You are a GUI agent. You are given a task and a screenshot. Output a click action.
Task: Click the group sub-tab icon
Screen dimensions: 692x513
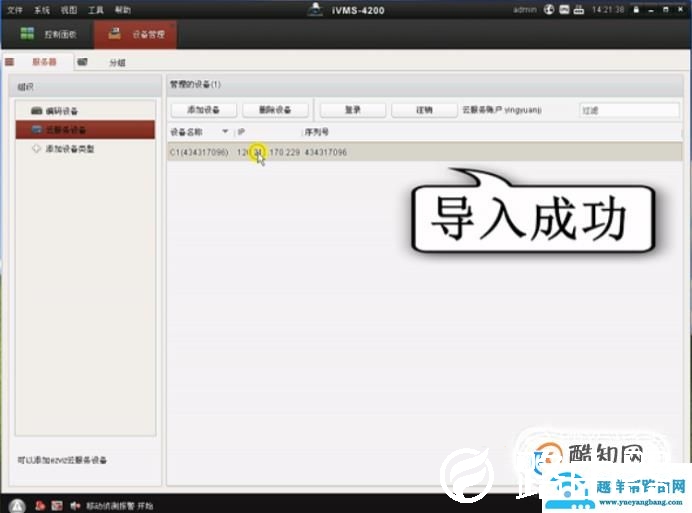point(82,62)
